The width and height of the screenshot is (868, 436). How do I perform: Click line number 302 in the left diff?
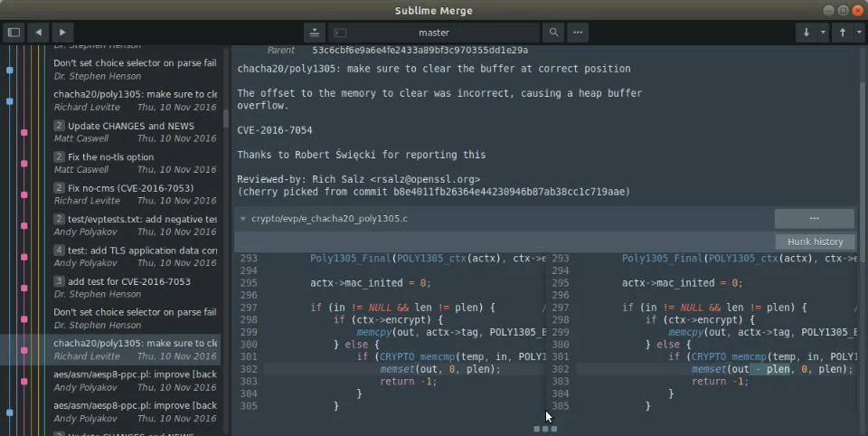click(249, 370)
